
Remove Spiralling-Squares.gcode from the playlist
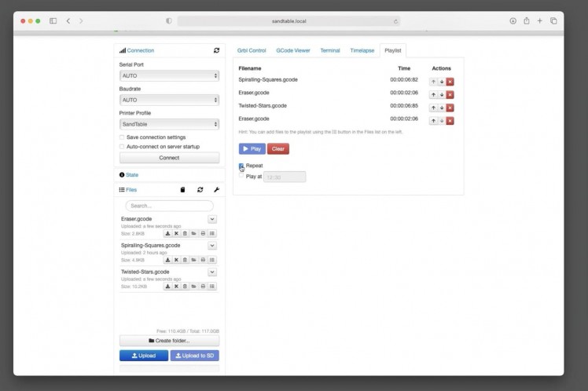[x=450, y=82]
